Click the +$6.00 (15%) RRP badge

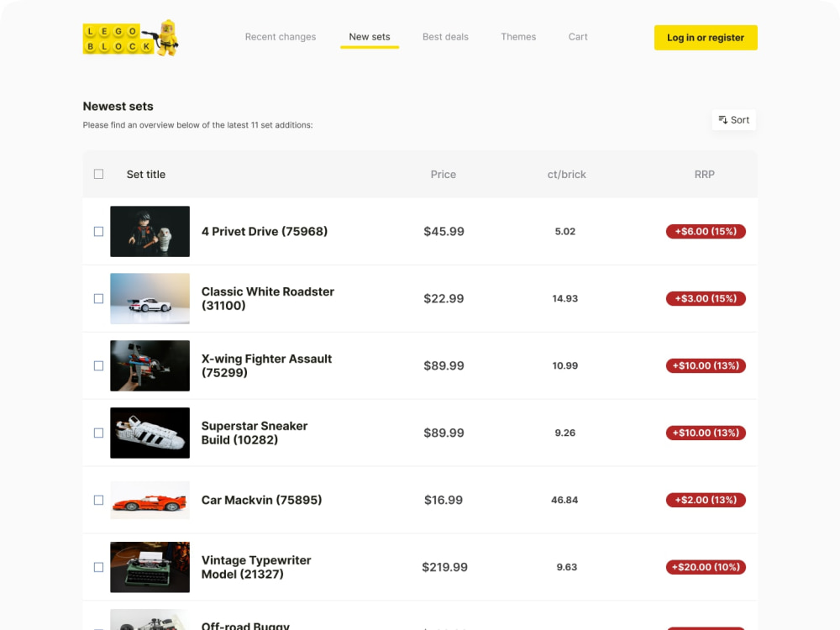[706, 232]
